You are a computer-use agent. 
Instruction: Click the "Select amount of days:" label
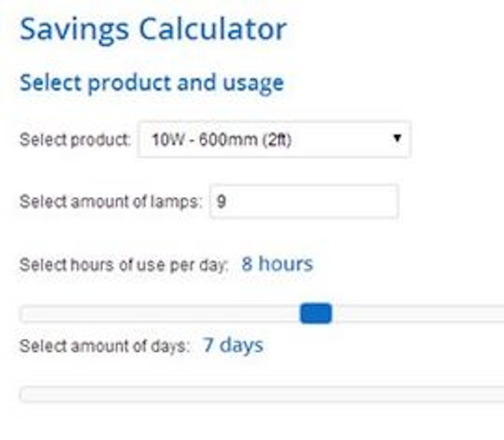pos(105,346)
